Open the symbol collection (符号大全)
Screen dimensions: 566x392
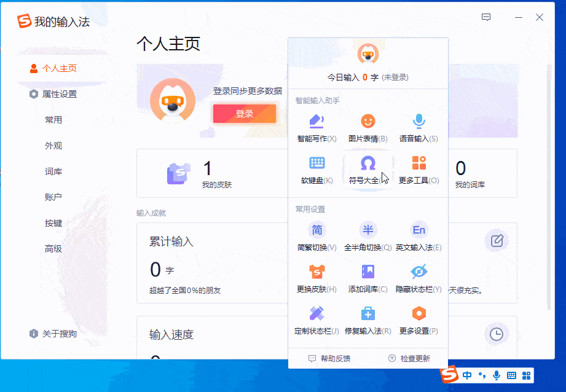pyautogui.click(x=368, y=170)
